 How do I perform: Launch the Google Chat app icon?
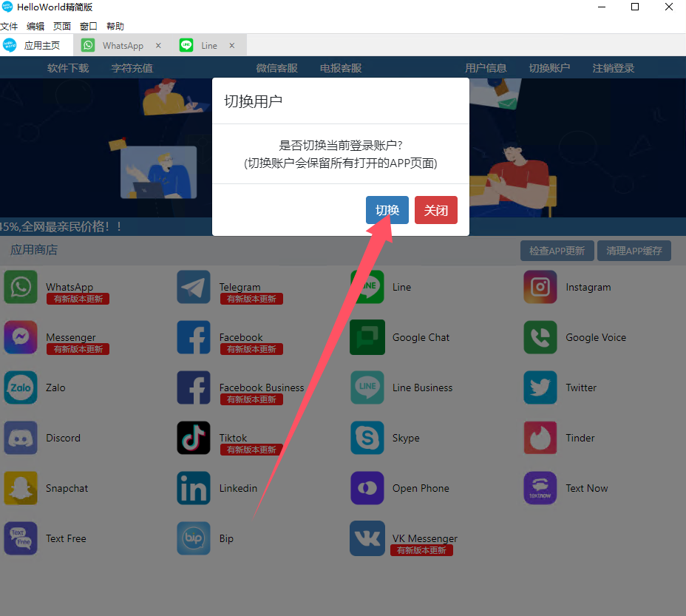point(367,337)
